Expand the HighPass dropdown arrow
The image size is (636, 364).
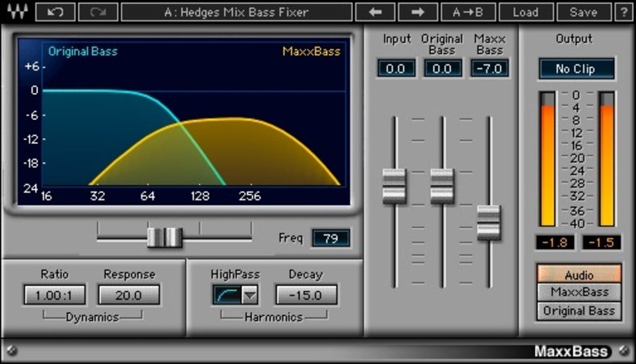249,296
